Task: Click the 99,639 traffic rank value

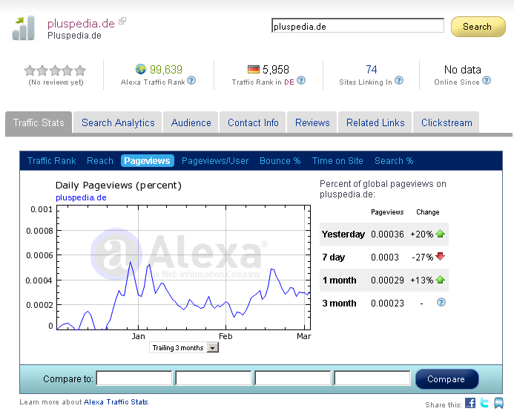Action: 166,70
